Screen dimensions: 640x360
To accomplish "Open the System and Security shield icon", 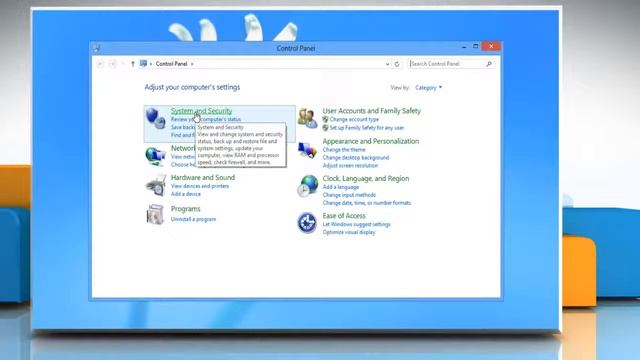I will click(156, 118).
